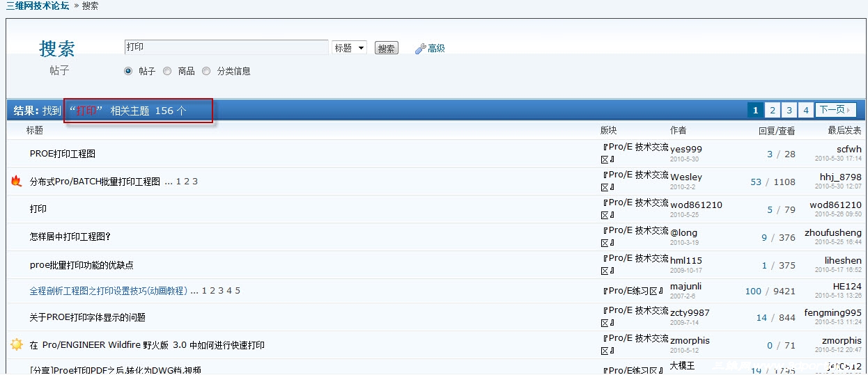Open 『Pro/E练习区』 forum link in majunli row

pyautogui.click(x=632, y=291)
